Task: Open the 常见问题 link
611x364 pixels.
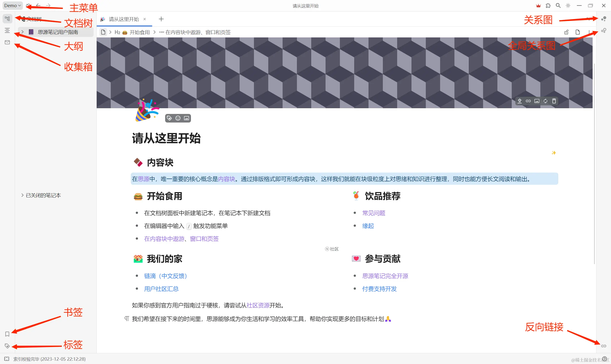Action: pos(374,213)
